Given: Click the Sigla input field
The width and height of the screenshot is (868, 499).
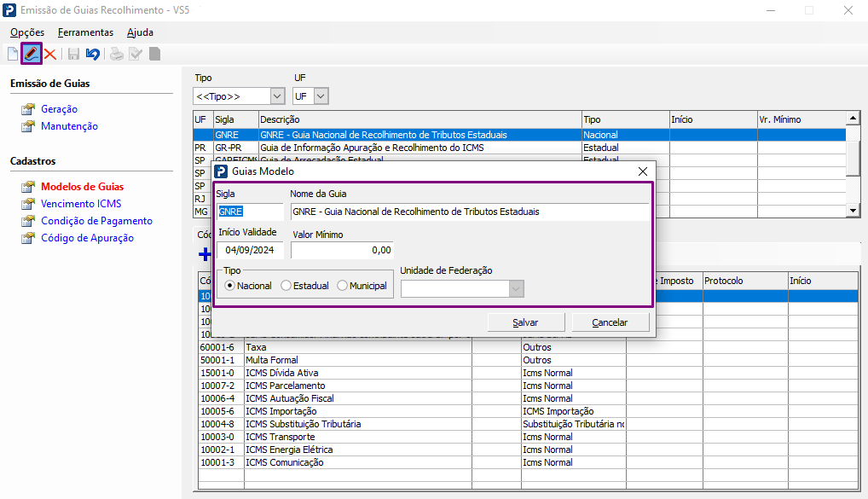Looking at the screenshot, I should pyautogui.click(x=250, y=212).
